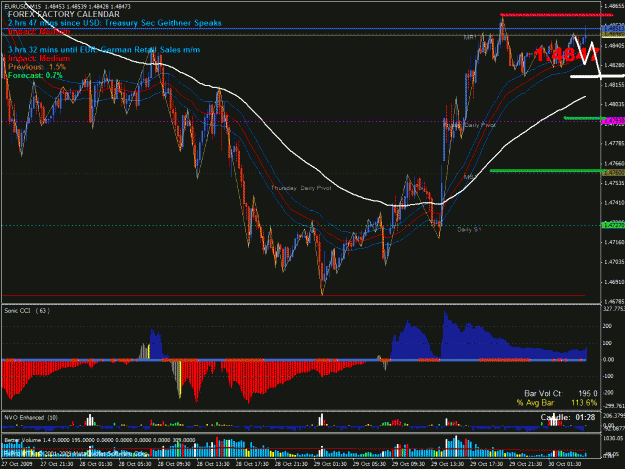
Task: Select the magenta dotted pivot line
Action: (x=302, y=122)
